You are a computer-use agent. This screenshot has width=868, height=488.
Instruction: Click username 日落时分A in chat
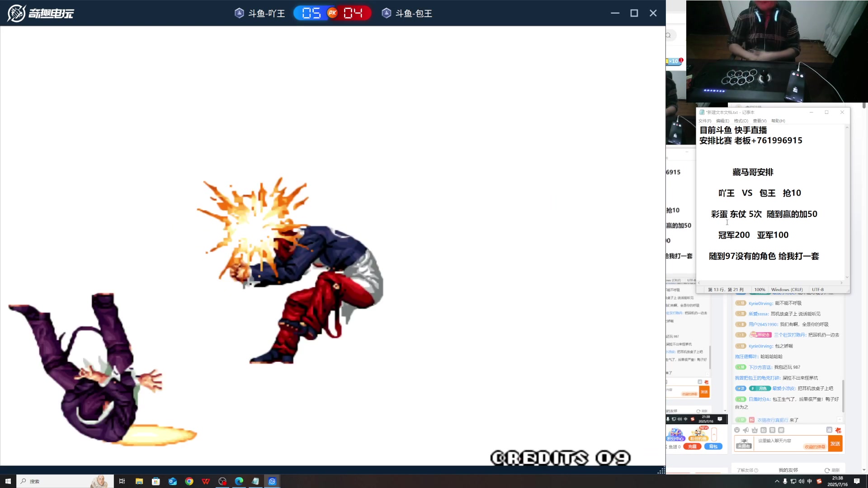pos(759,399)
